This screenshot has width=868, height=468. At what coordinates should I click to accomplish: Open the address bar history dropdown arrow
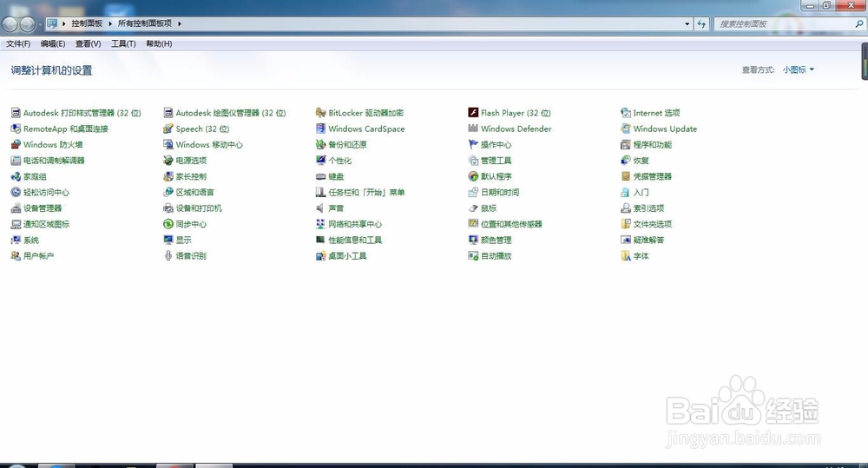(687, 23)
